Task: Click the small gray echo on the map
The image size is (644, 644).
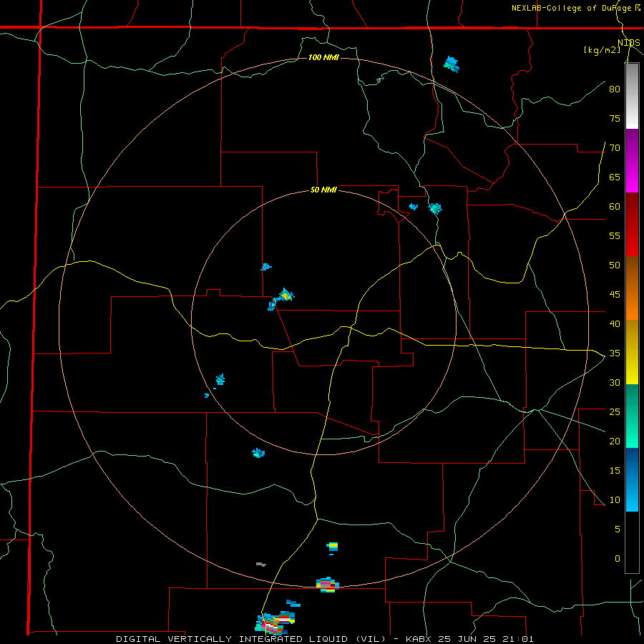Action: tap(260, 565)
